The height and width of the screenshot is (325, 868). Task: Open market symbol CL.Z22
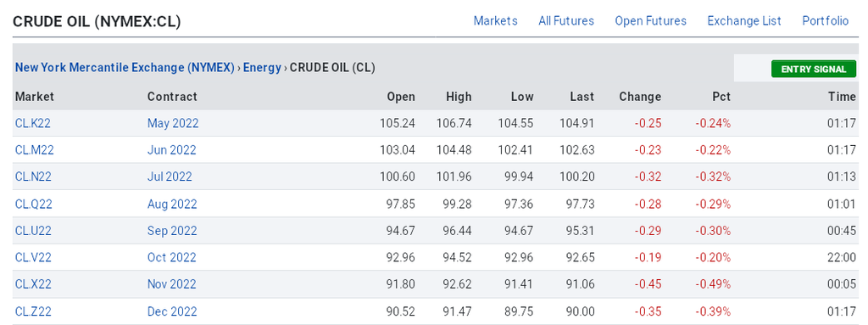coord(33,311)
